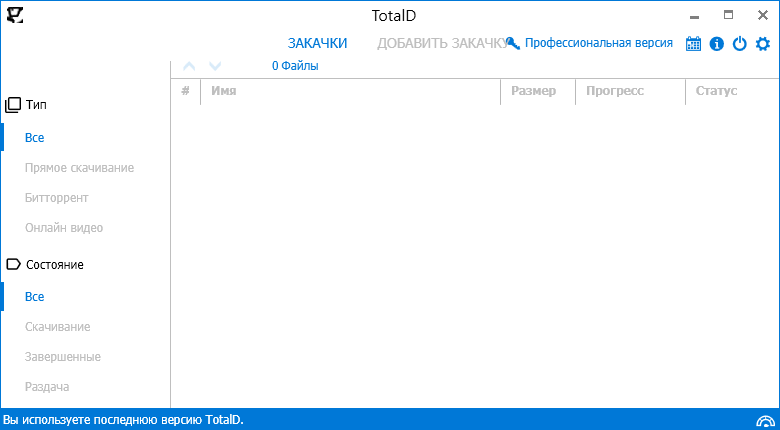Minimize the TotalD window
This screenshot has height=430, width=780.
click(694, 16)
